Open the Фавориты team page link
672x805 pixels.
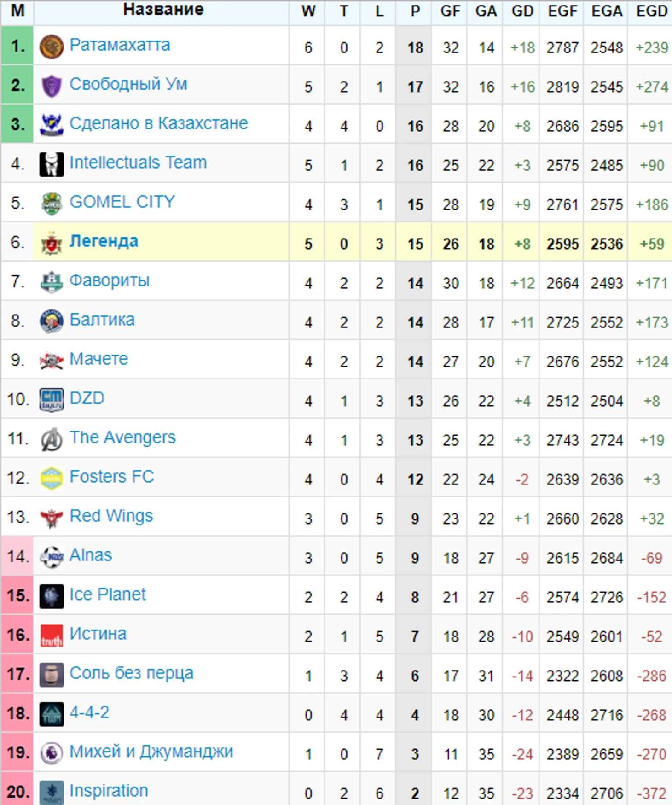[x=110, y=280]
